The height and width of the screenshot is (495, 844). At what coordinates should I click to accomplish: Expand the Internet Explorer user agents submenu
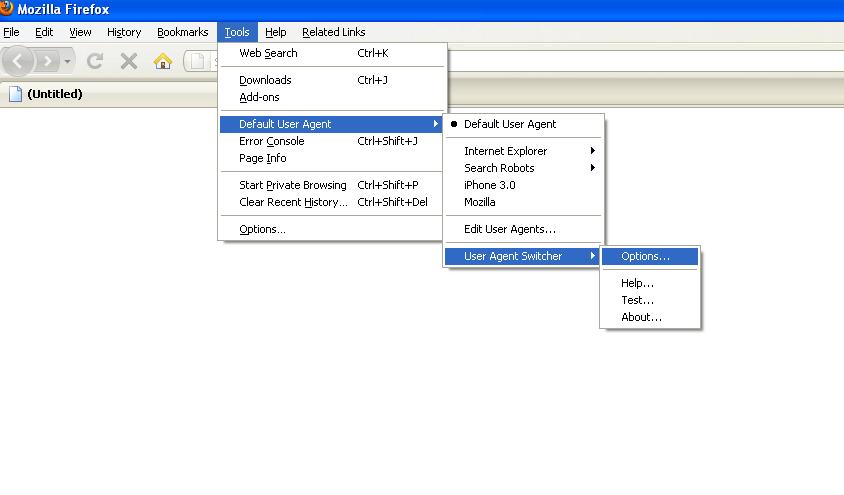click(523, 151)
